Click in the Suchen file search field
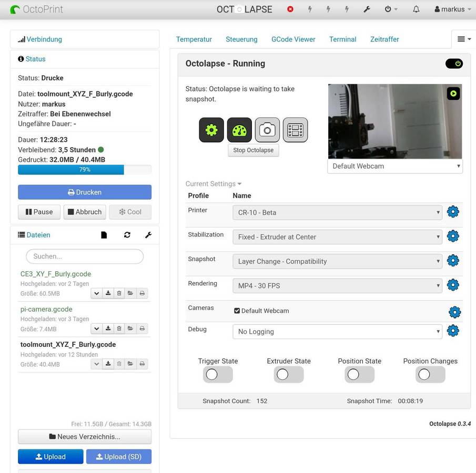476x473 pixels. [x=85, y=256]
